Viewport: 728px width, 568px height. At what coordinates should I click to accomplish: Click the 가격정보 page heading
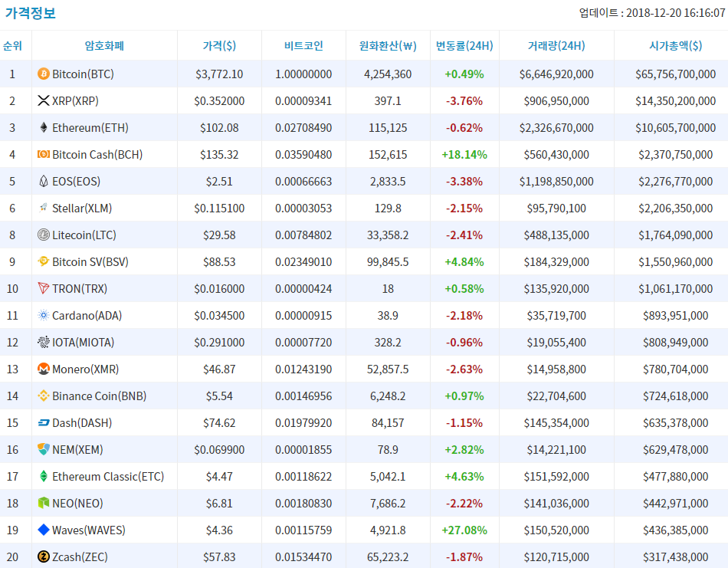click(31, 12)
